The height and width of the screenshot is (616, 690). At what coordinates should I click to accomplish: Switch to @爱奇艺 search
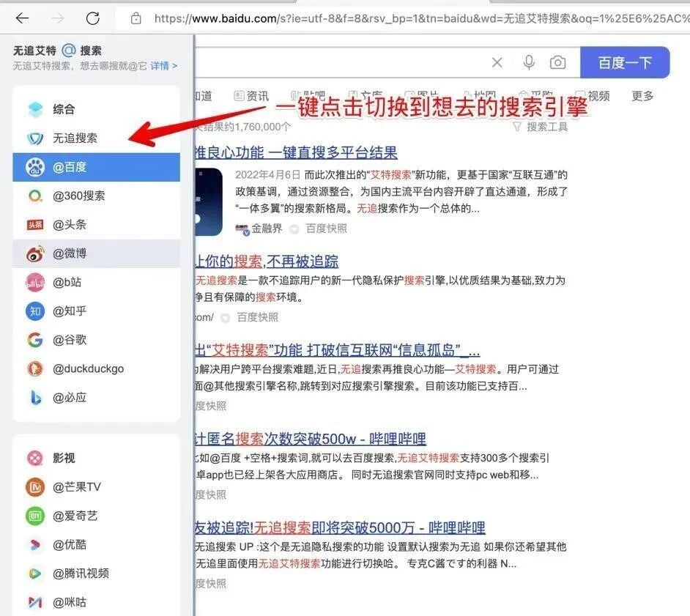click(96, 516)
